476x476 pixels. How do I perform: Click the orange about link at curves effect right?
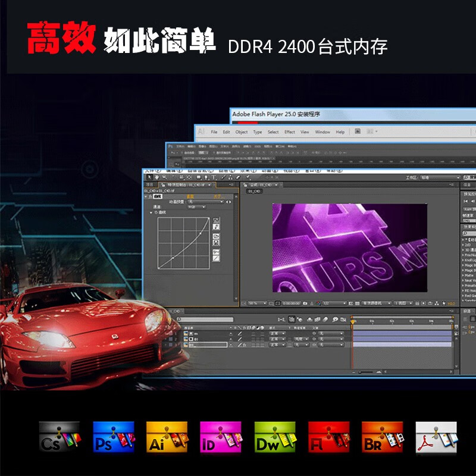219,197
